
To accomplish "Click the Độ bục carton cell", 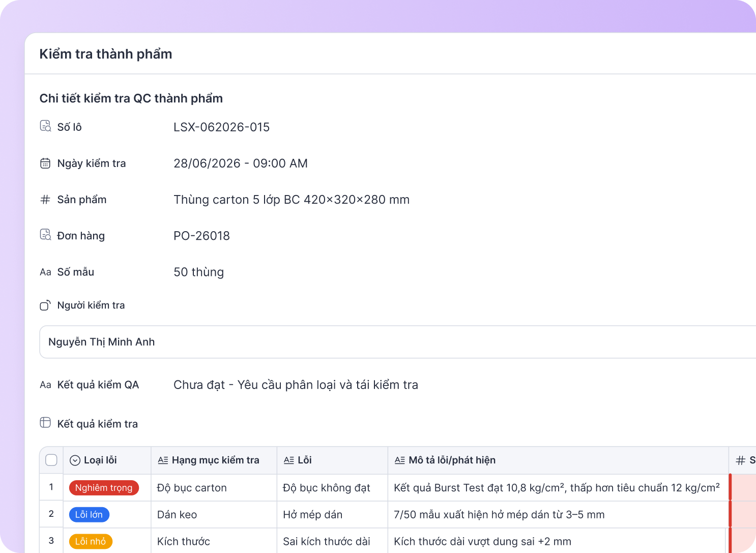I will [x=214, y=488].
